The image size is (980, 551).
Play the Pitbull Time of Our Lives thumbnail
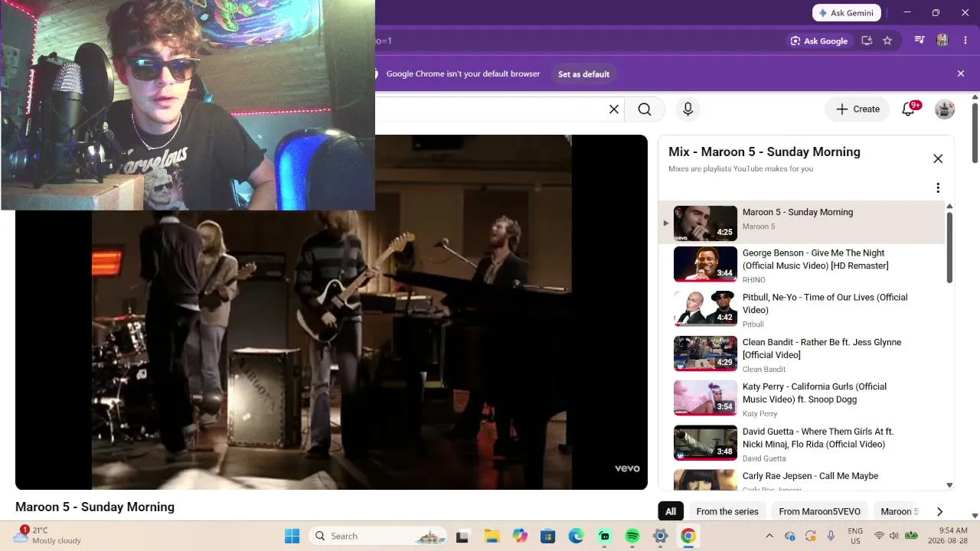click(705, 308)
